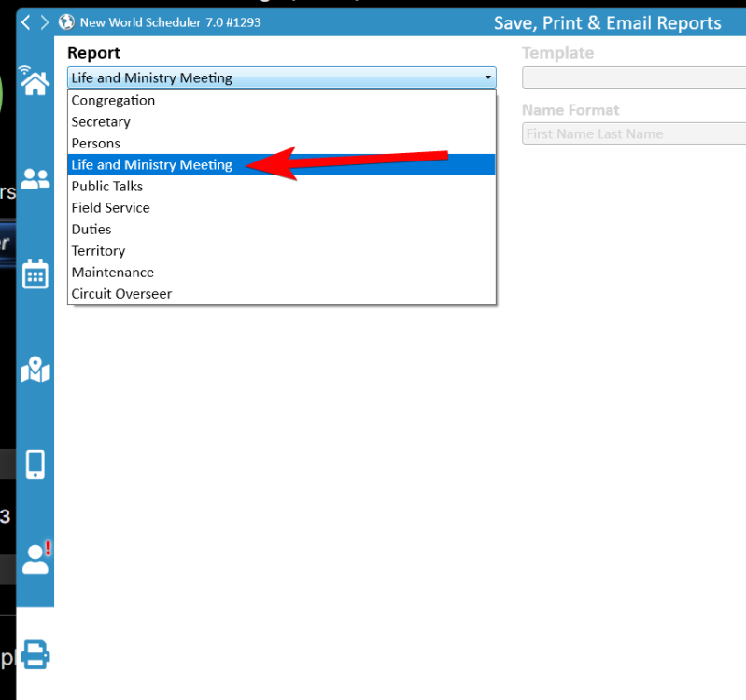Open the Persons icon in sidebar
This screenshot has height=700, width=746.
(x=35, y=179)
